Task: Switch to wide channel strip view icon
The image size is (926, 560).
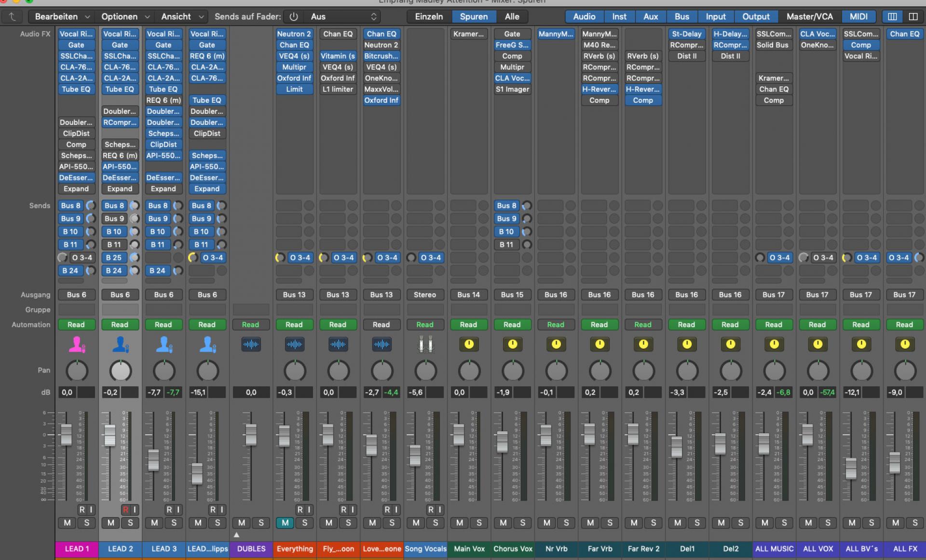Action: [913, 16]
